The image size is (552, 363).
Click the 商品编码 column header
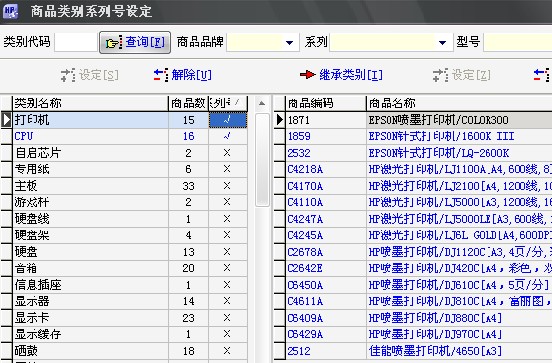326,103
